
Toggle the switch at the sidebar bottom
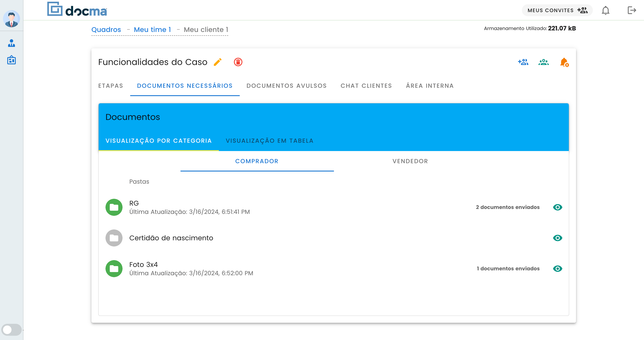click(x=12, y=330)
